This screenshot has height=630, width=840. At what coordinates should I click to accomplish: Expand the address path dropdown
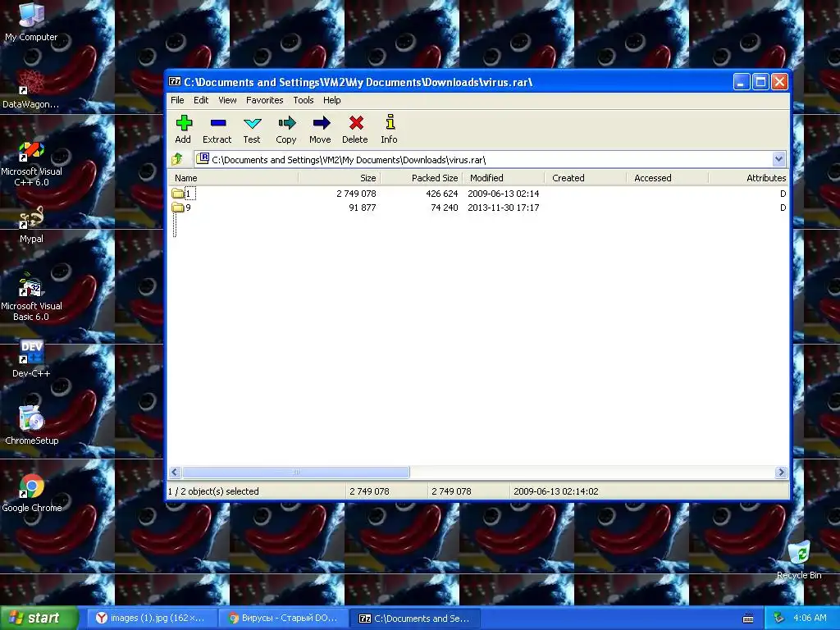pyautogui.click(x=778, y=159)
